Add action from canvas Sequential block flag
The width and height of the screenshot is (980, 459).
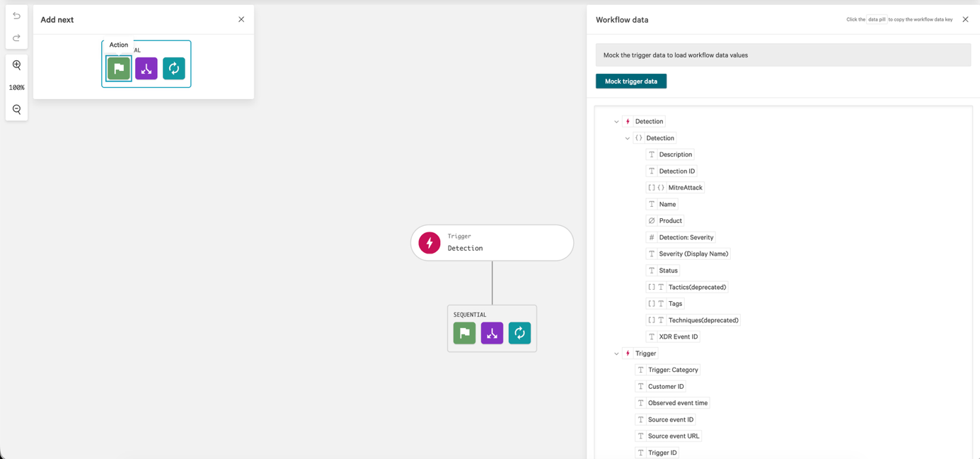(464, 333)
